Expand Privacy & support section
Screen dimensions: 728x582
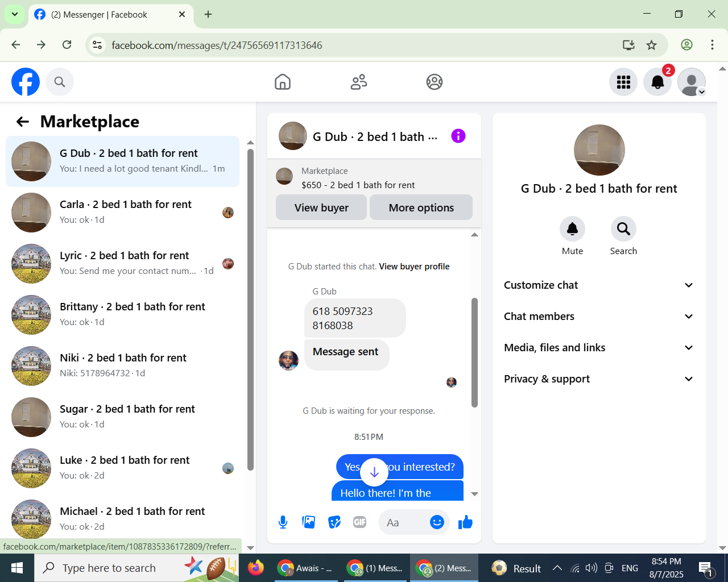(599, 379)
